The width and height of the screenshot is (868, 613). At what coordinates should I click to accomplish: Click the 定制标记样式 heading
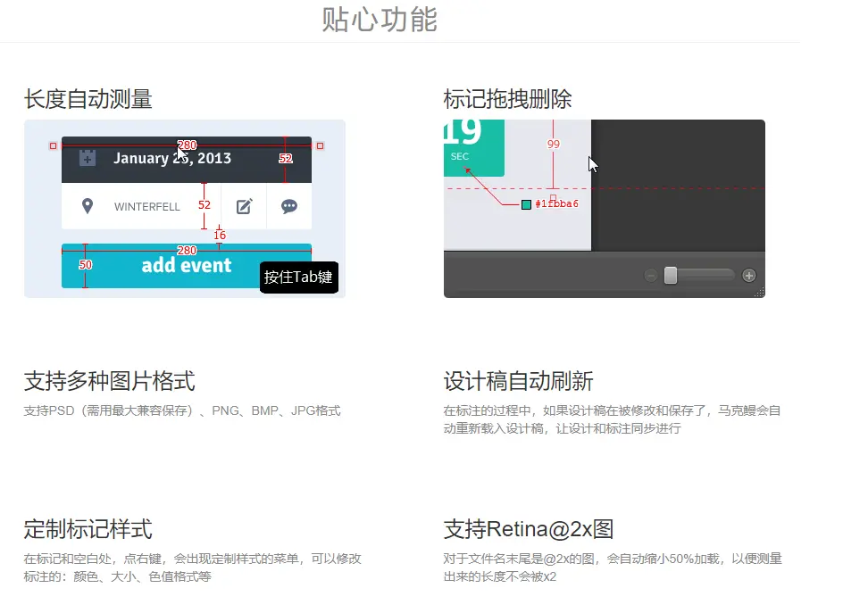click(88, 529)
